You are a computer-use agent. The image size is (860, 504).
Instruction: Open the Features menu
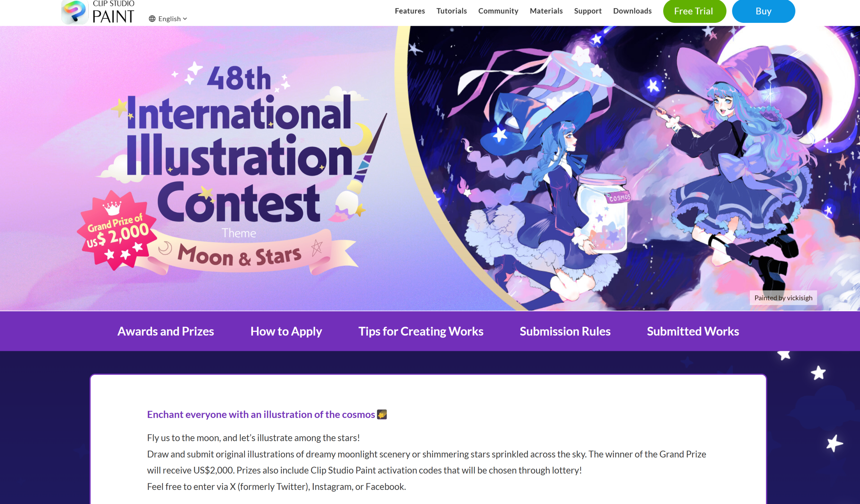(x=410, y=11)
